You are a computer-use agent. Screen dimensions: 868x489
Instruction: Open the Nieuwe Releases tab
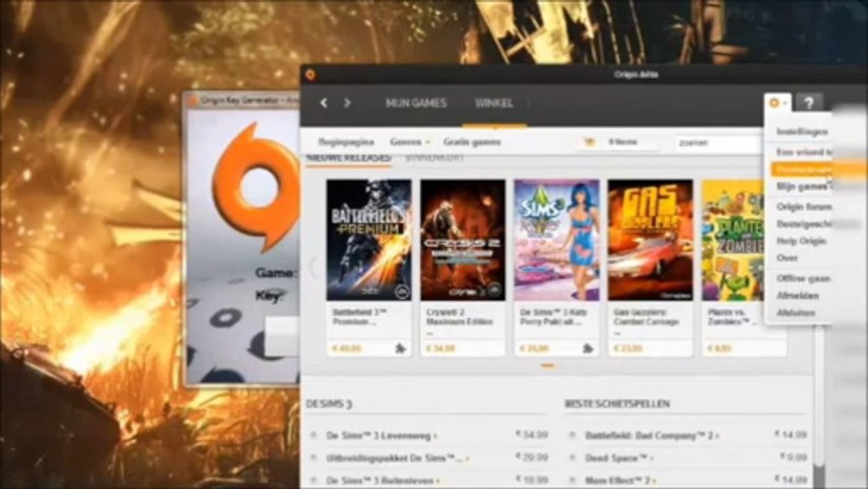pyautogui.click(x=348, y=158)
